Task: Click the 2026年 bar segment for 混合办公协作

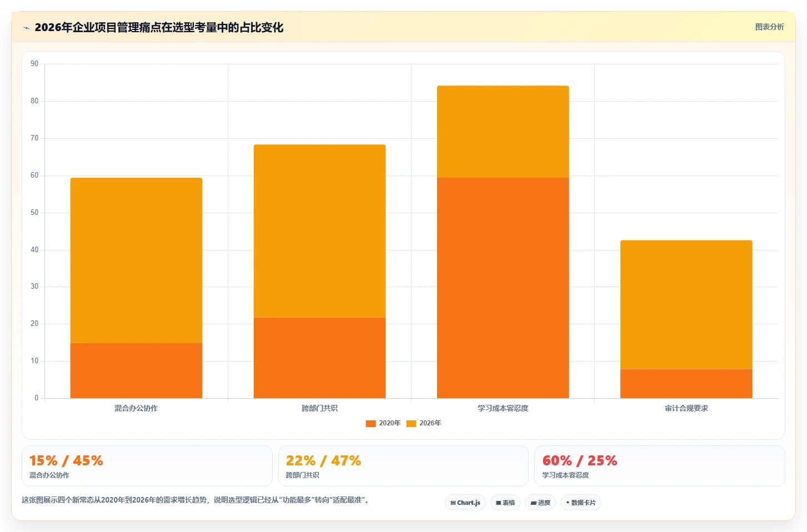Action: coord(136,260)
